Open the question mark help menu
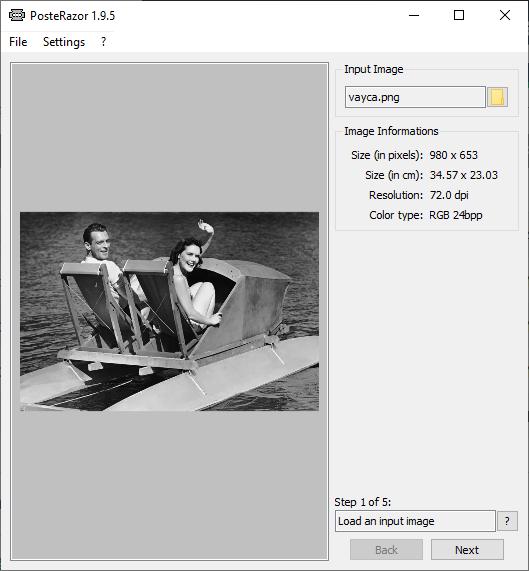Image resolution: width=529 pixels, height=571 pixels. 104,42
